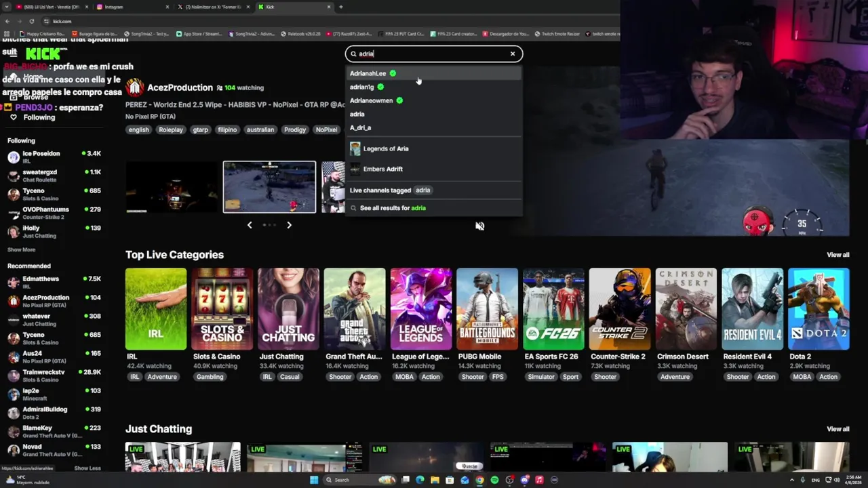
Task: Go to previous featured stream carousel arrow
Action: point(250,225)
